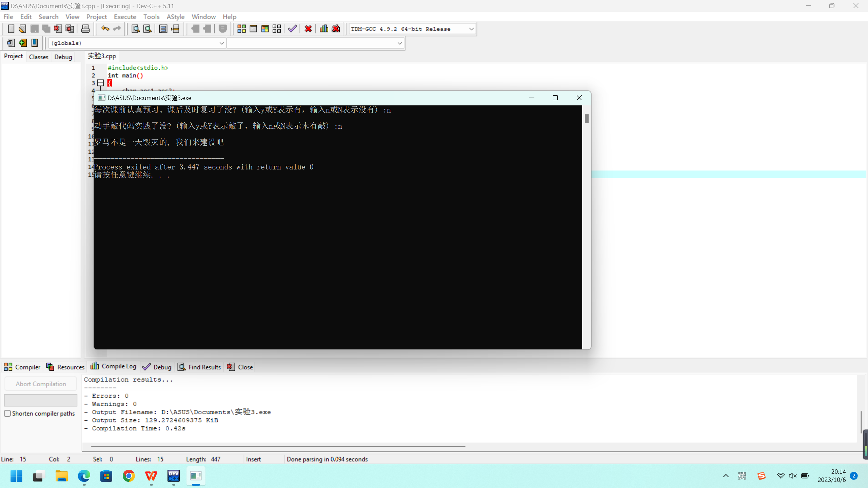Click the Toggle bookmarks blue icon
Viewport: 868px width, 488px height.
tap(35, 43)
